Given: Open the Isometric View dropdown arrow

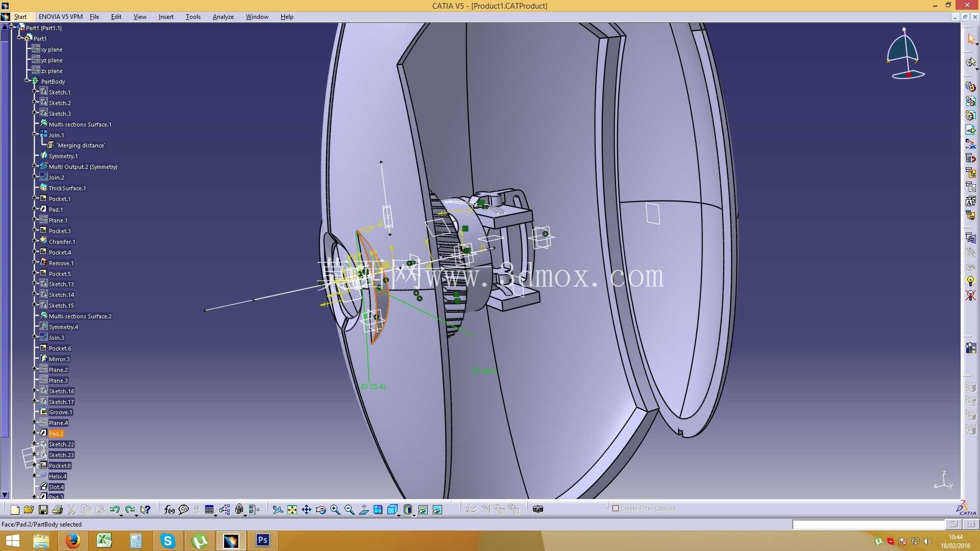Looking at the screenshot, I should point(399,515).
